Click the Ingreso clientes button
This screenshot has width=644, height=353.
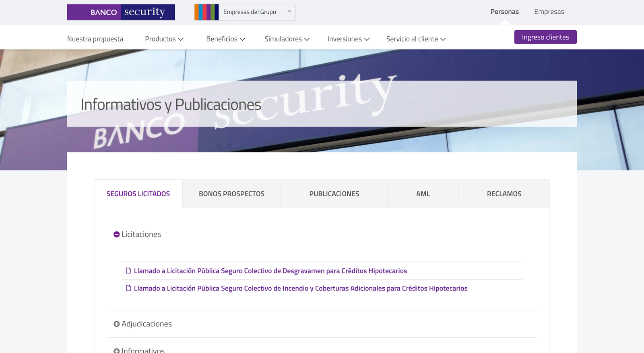(x=545, y=37)
